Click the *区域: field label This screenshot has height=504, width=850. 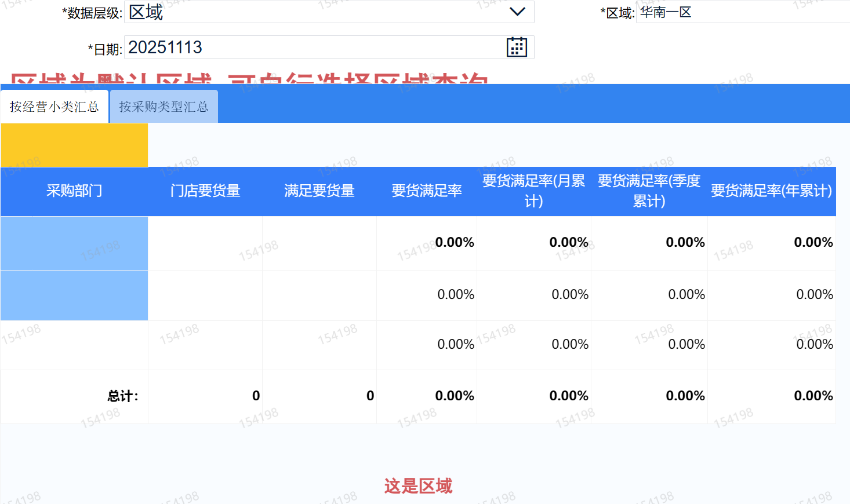(617, 13)
